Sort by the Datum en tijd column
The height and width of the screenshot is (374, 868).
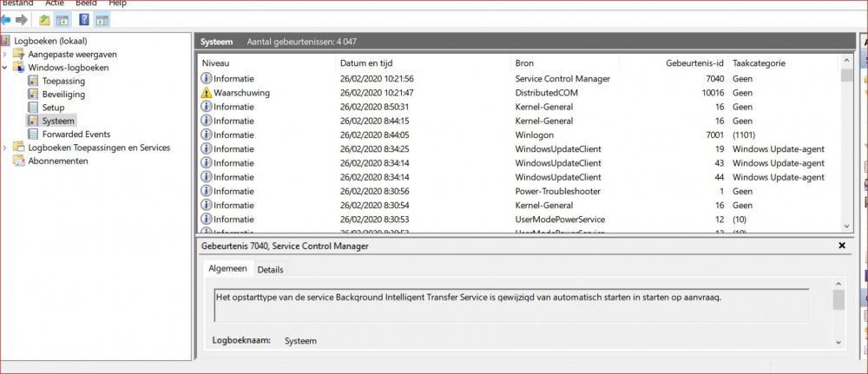365,63
